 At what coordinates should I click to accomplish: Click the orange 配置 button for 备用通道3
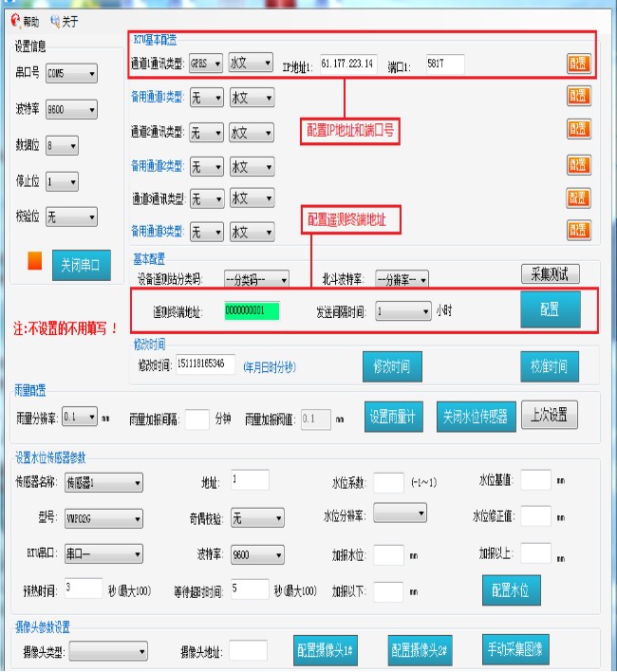579,230
